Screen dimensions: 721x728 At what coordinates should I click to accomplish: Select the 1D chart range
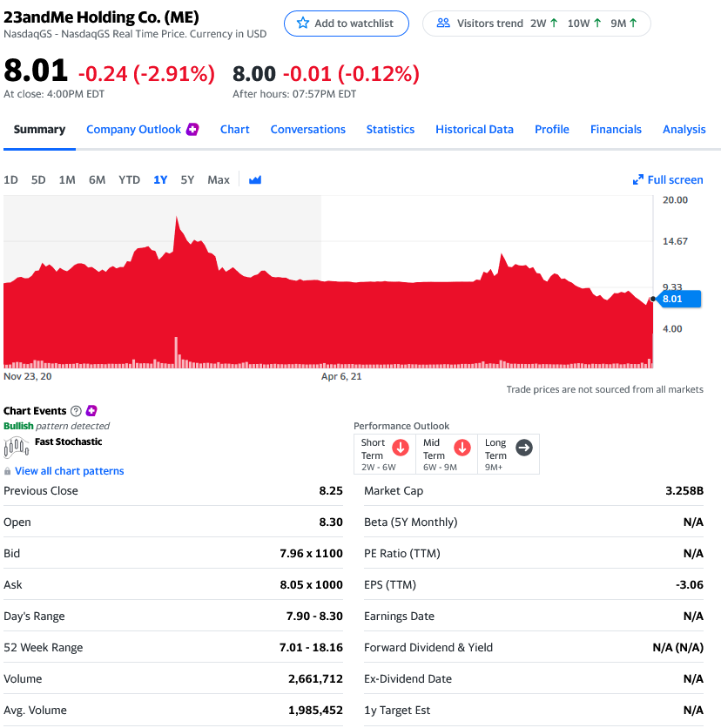point(10,179)
